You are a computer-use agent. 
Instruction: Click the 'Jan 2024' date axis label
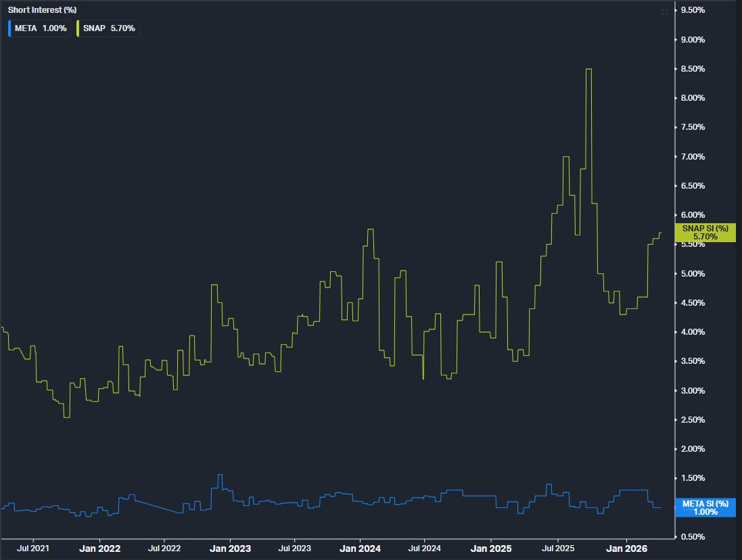point(360,549)
